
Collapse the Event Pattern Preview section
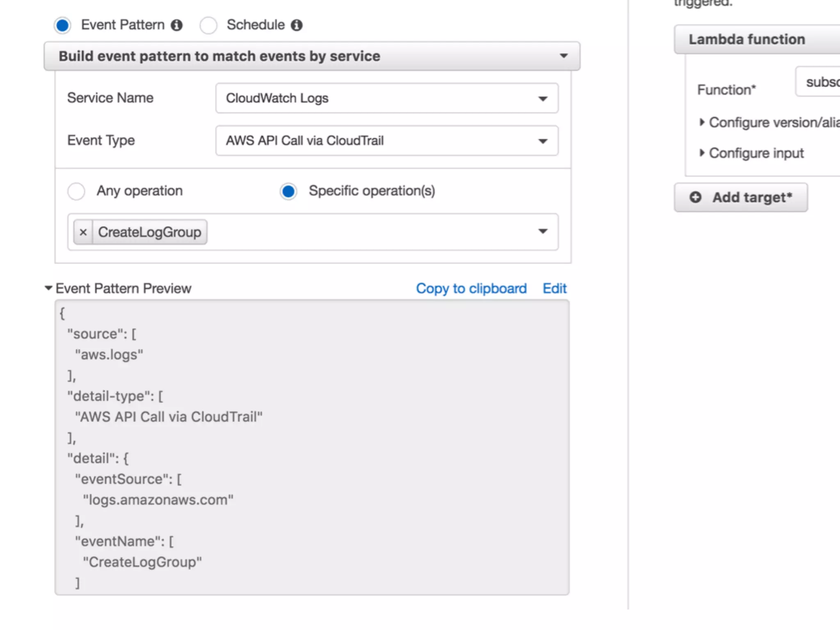point(48,288)
